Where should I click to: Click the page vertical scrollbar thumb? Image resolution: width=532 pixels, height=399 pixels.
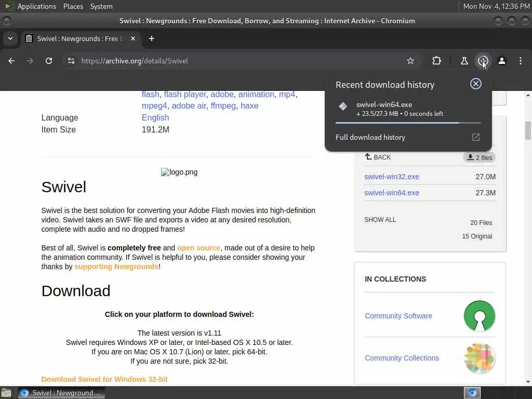click(x=528, y=130)
